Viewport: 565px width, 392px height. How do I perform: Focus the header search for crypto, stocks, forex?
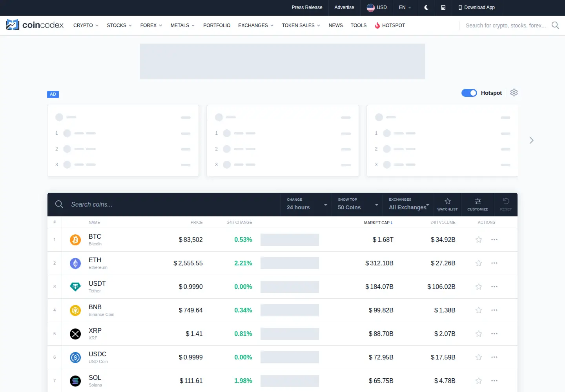point(506,25)
